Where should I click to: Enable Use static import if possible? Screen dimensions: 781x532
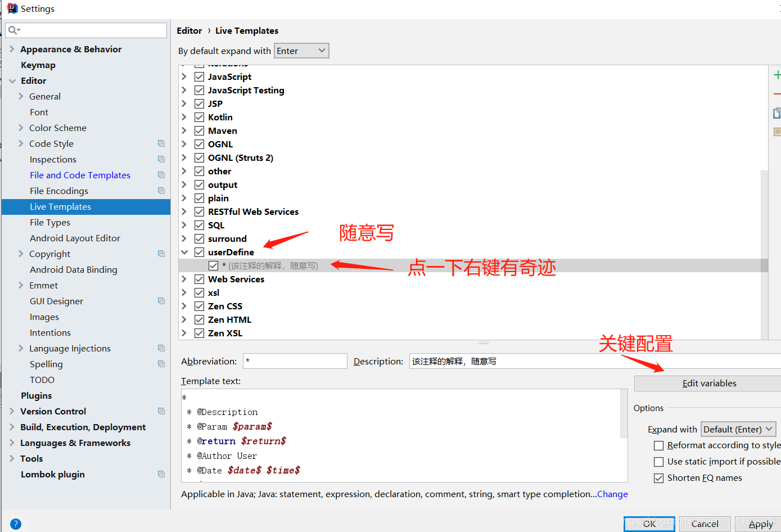(x=658, y=462)
